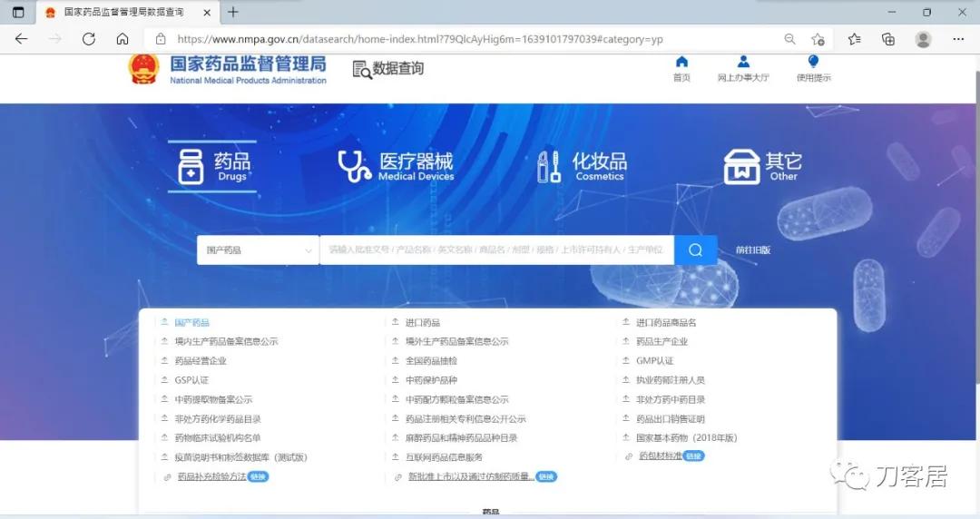Go to browser home page icon

[x=122, y=39]
